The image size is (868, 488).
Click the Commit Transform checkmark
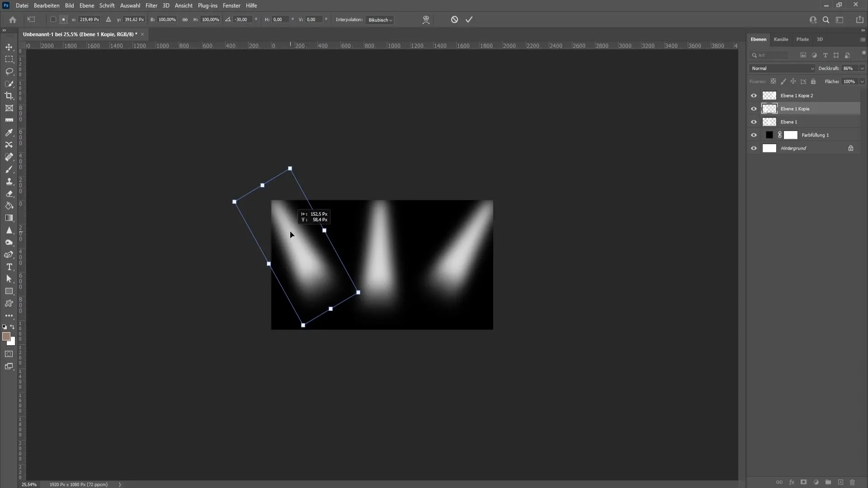[470, 19]
